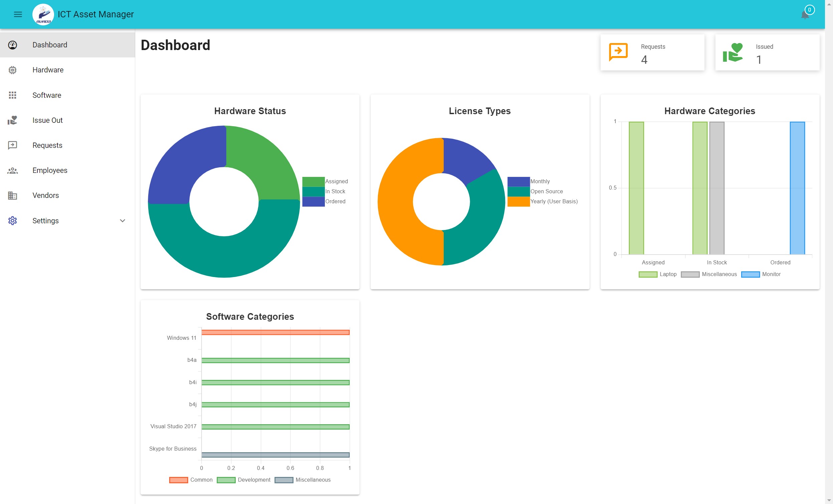Viewport: 833px width, 504px height.
Task: Open the Issued summary card
Action: tap(767, 52)
